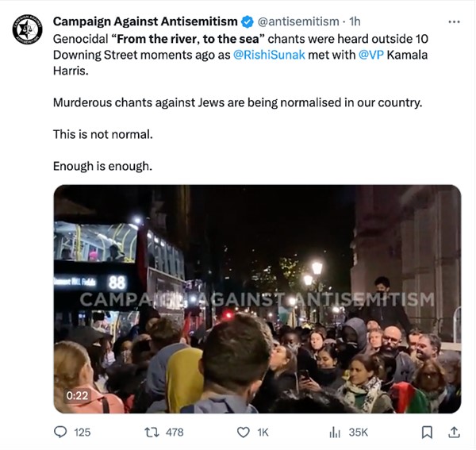Open the view analytics bar chart icon
Viewport: 476px width, 450px height.
point(335,433)
